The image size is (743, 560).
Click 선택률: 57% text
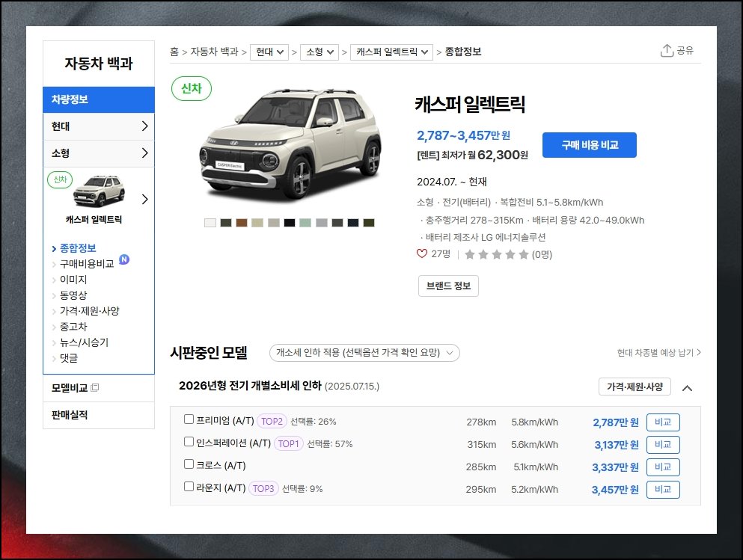[330, 444]
